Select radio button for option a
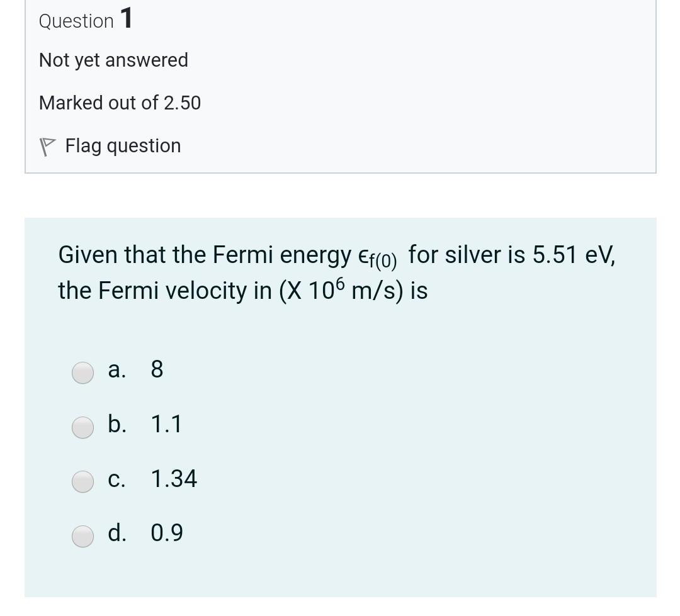The image size is (680, 616). pos(82,372)
